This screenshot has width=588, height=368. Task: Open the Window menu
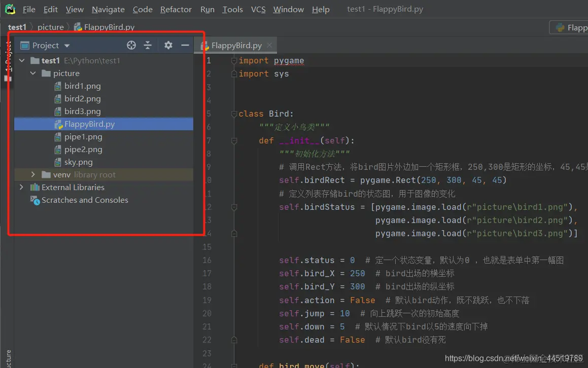[x=288, y=9]
